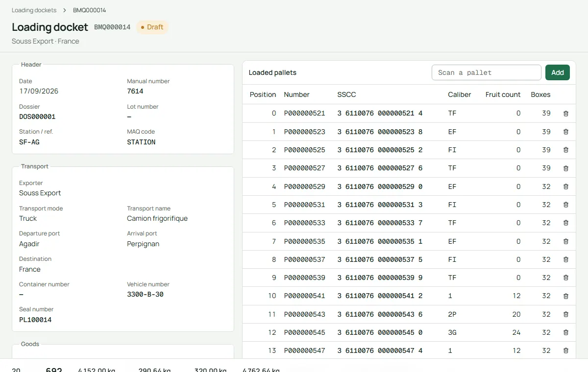Click the vehicle number 3300-B-30
The height and width of the screenshot is (372, 588).
click(x=146, y=295)
